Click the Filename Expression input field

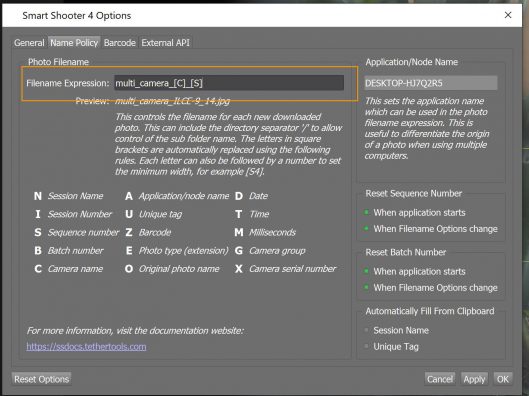[229, 83]
